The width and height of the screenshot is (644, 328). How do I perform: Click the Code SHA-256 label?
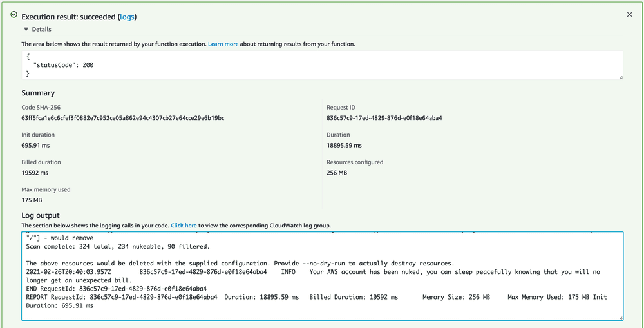[41, 107]
